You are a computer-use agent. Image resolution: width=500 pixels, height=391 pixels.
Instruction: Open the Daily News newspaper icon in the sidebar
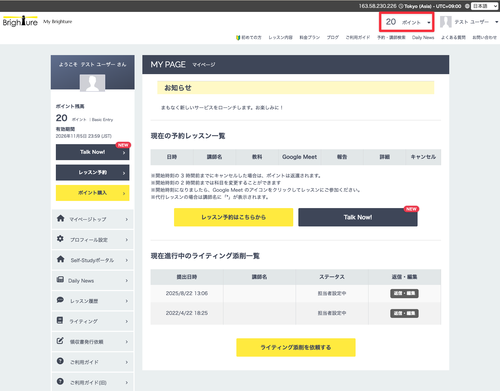click(60, 279)
